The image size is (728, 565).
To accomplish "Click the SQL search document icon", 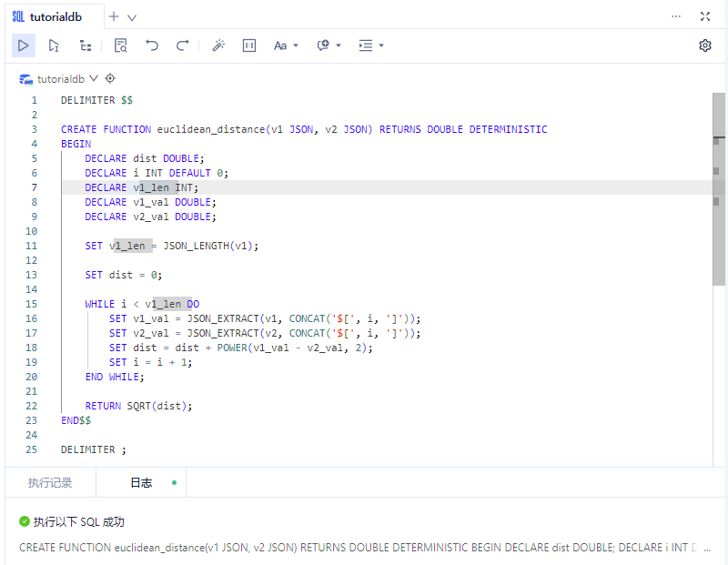I will coord(121,45).
